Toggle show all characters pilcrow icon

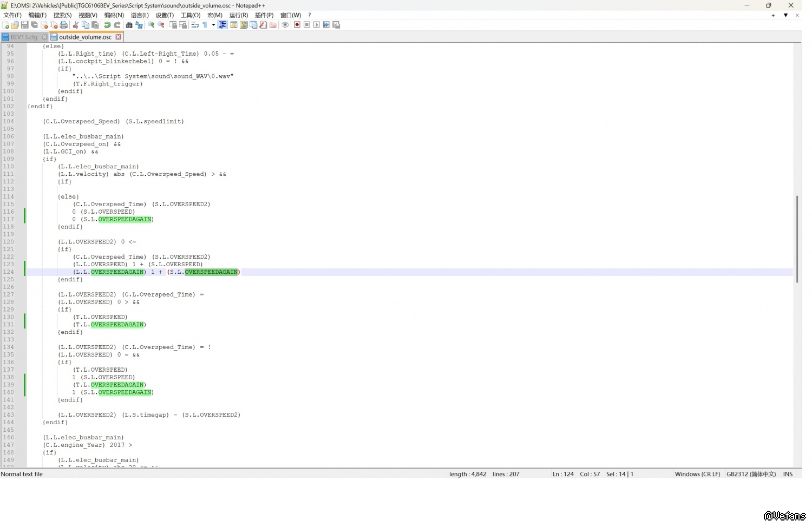tap(205, 25)
